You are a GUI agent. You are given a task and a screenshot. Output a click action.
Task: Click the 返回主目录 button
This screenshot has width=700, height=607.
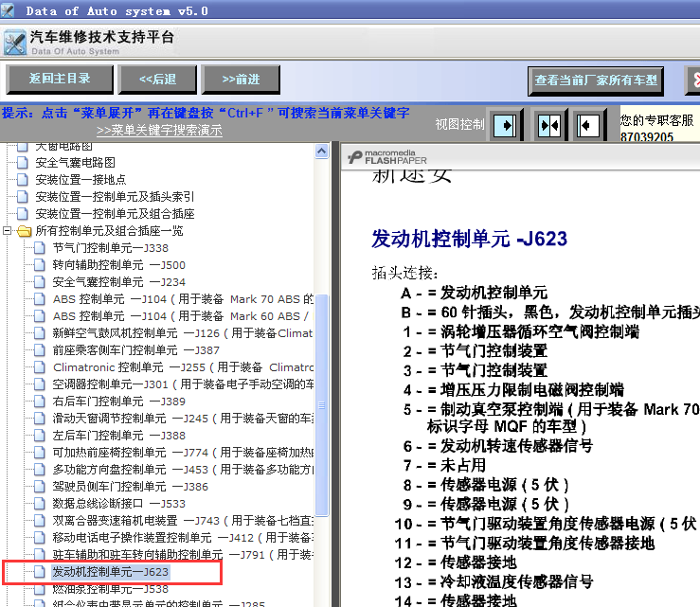point(60,79)
